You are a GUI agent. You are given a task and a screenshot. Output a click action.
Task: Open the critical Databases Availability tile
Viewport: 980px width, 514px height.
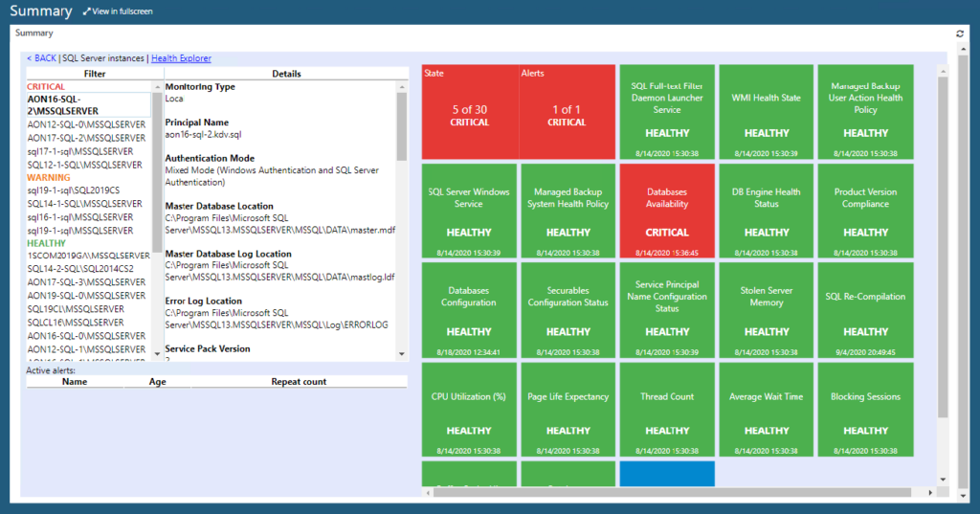(667, 211)
